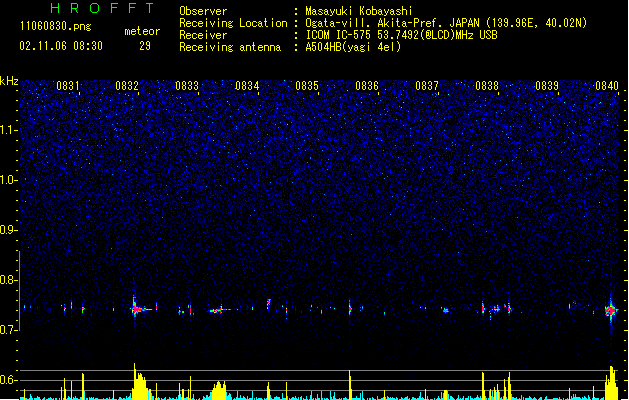Click the 0833 time marker
Viewport: 629px width, 400px height.
pyautogui.click(x=187, y=86)
